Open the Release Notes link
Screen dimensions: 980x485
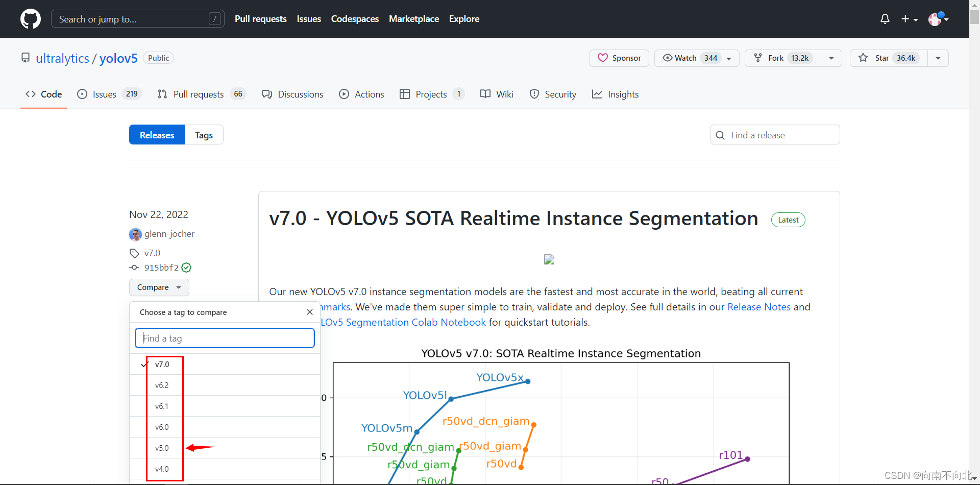coord(759,307)
